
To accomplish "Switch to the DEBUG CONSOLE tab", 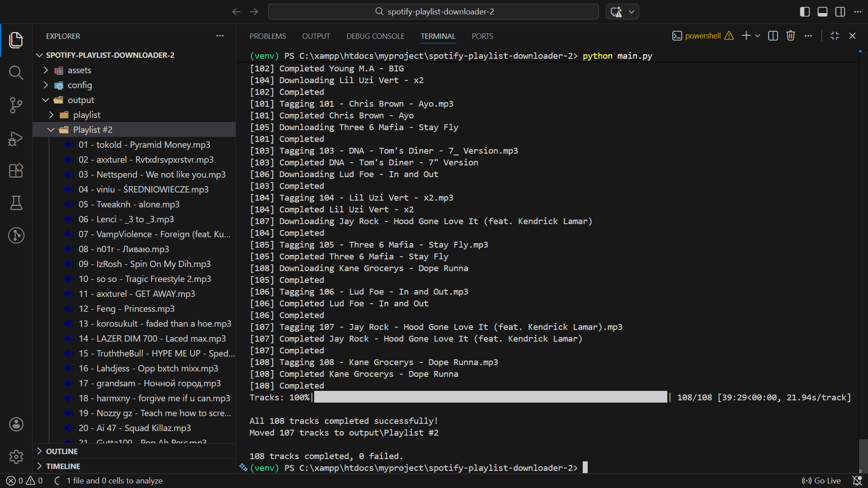I will [x=375, y=36].
